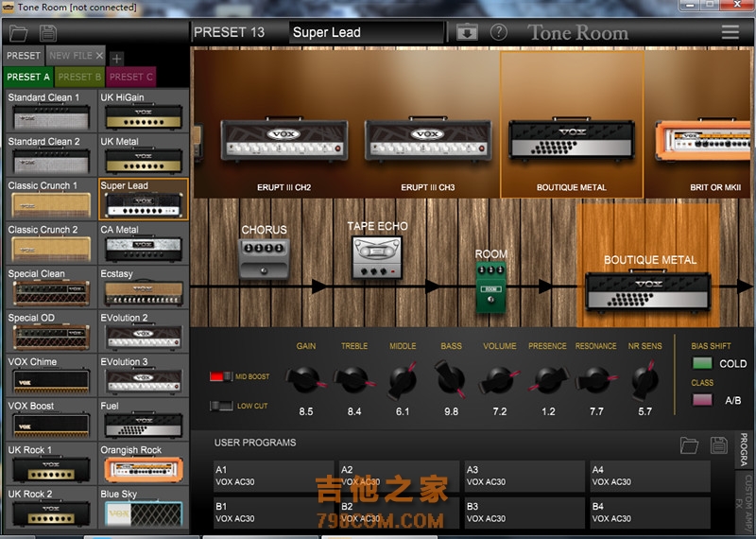
Task: Load the Standard Clean 1 preset
Action: click(51, 111)
